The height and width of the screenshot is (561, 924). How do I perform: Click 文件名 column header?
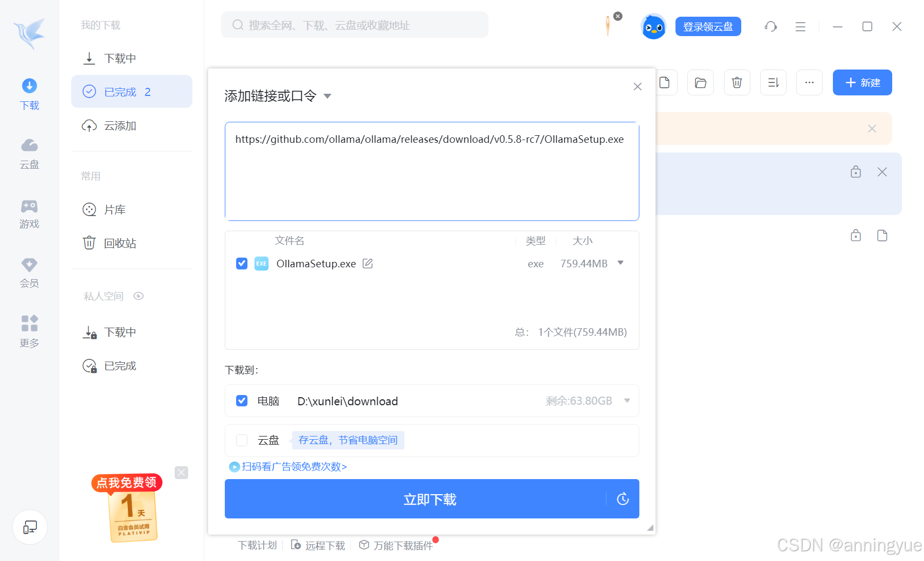[x=289, y=240]
